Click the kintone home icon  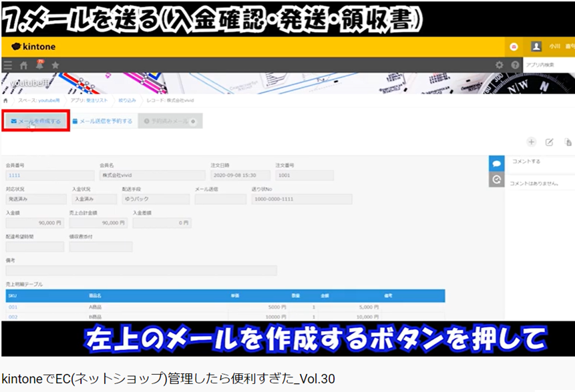coord(23,65)
